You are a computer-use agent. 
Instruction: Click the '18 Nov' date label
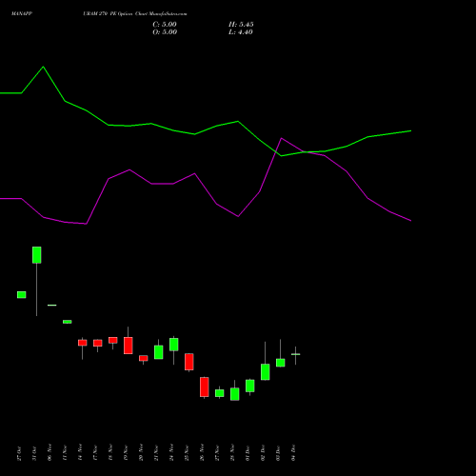point(110,452)
